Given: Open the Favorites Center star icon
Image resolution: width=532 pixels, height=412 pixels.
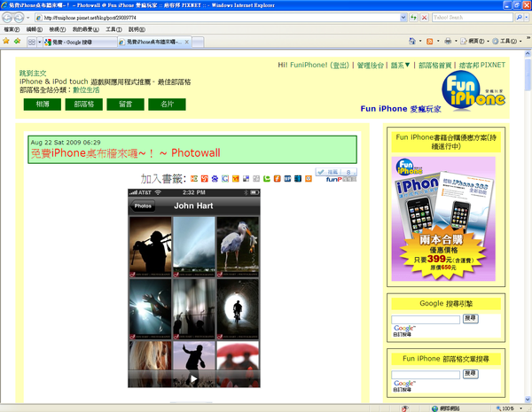Looking at the screenshot, I should 6,42.
